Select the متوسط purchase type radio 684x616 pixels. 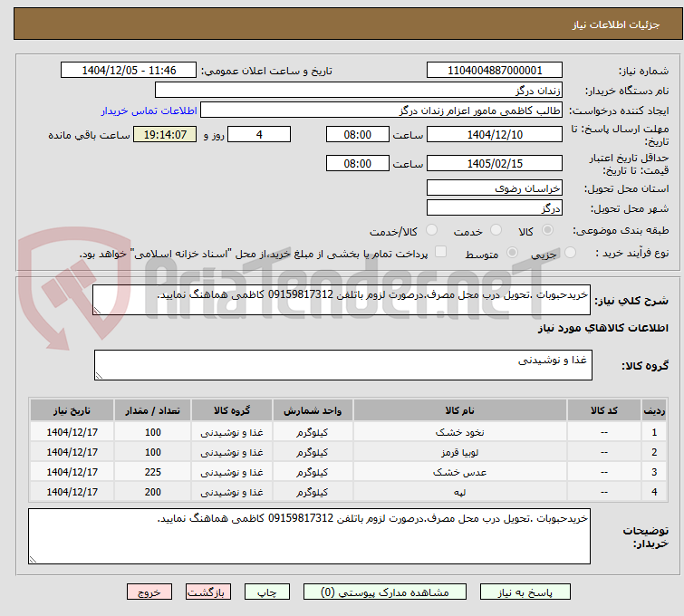coord(512,253)
